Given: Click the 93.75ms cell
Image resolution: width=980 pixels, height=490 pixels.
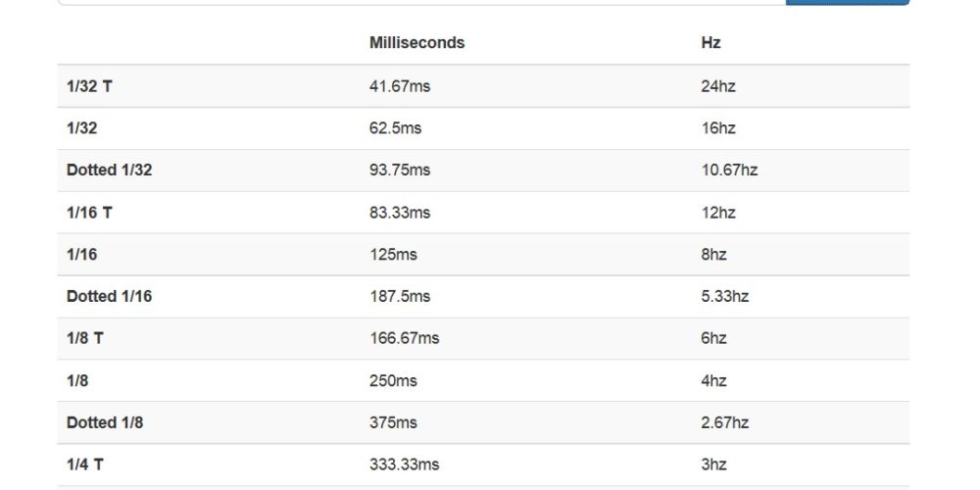Looking at the screenshot, I should coord(399,170).
